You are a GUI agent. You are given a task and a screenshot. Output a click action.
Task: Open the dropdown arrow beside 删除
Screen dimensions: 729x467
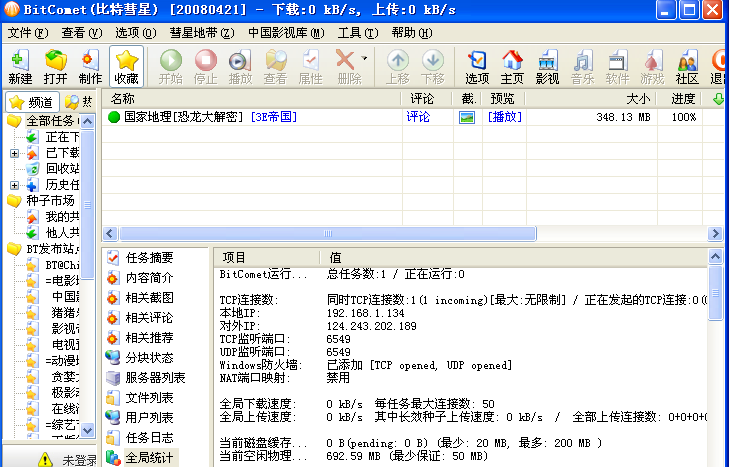364,59
